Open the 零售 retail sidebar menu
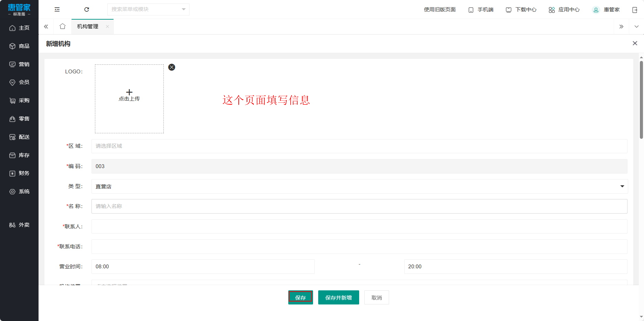The width and height of the screenshot is (644, 321). (19, 119)
